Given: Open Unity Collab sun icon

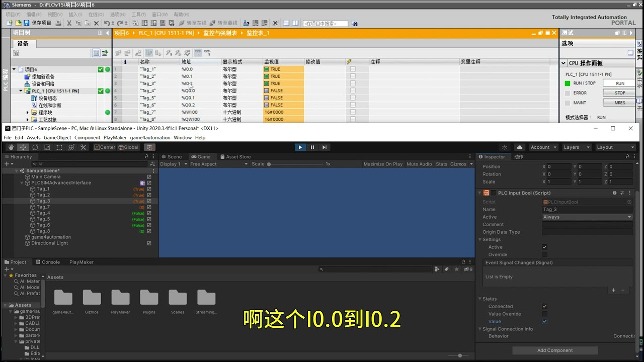Looking at the screenshot, I should [505, 147].
